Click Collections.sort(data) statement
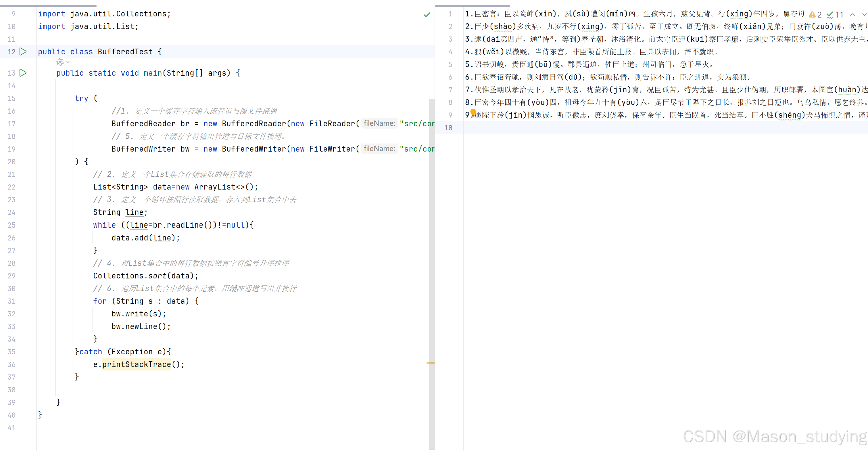Screen dimensions: 868x451 [145, 276]
